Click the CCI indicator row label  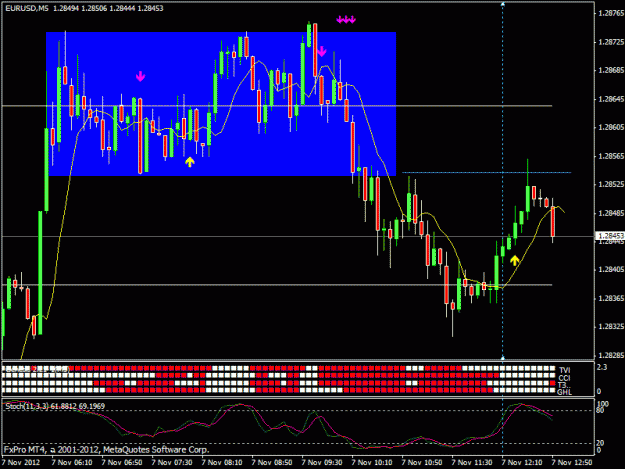click(x=564, y=378)
